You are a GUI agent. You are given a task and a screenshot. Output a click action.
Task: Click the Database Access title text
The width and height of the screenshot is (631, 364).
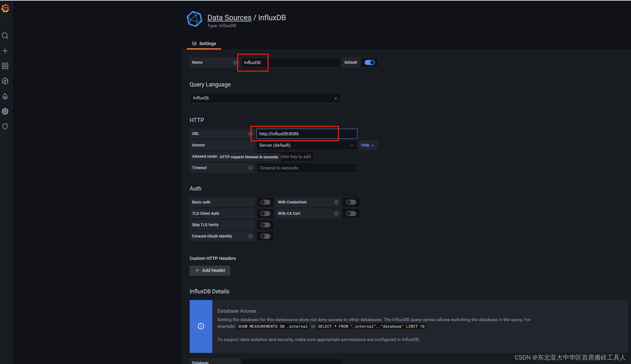point(237,311)
